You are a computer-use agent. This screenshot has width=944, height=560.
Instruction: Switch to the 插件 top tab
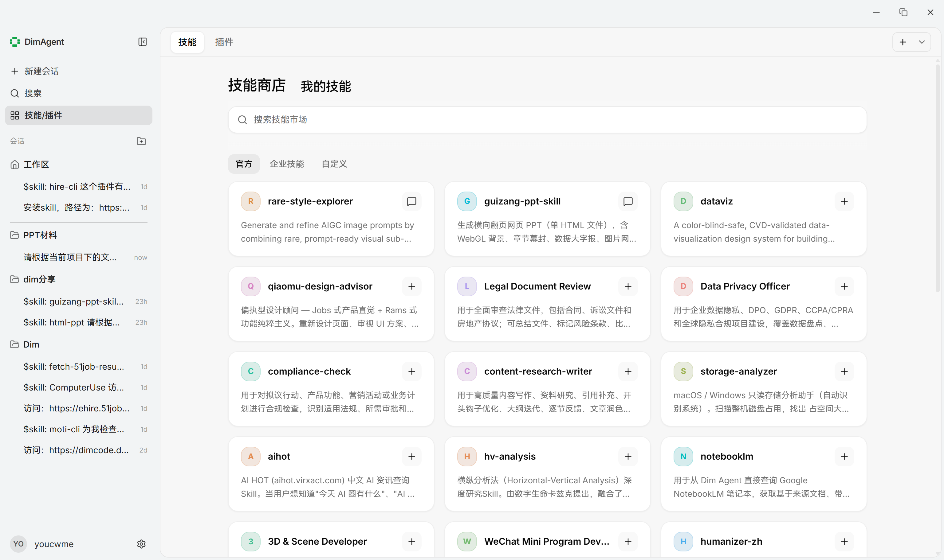[x=224, y=42]
